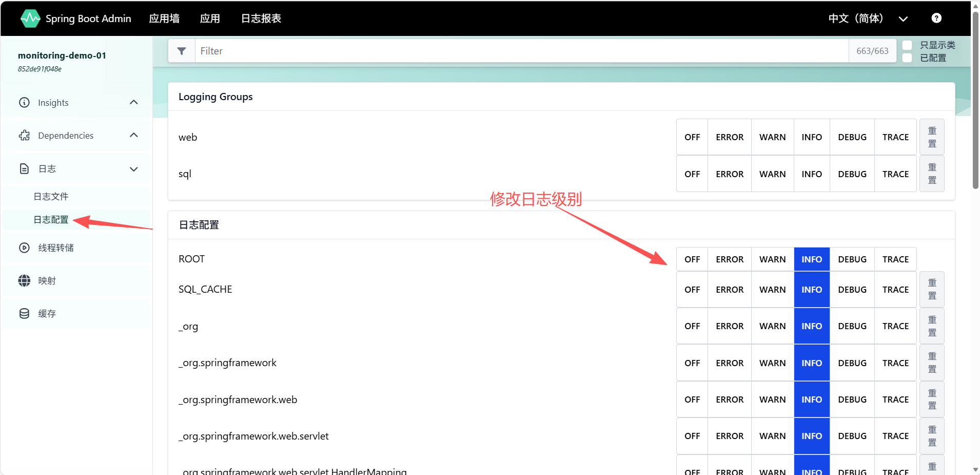Reset the sql logging group with 重置

pyautogui.click(x=932, y=174)
